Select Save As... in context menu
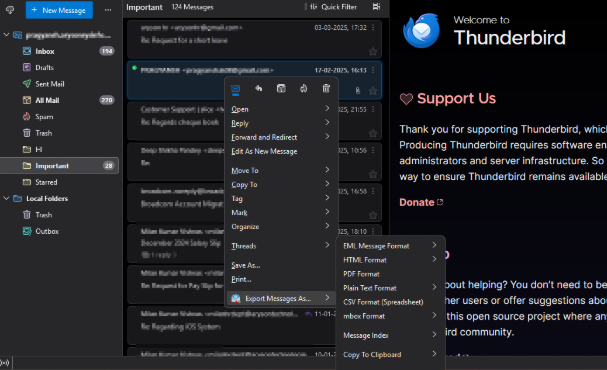 tap(281, 265)
